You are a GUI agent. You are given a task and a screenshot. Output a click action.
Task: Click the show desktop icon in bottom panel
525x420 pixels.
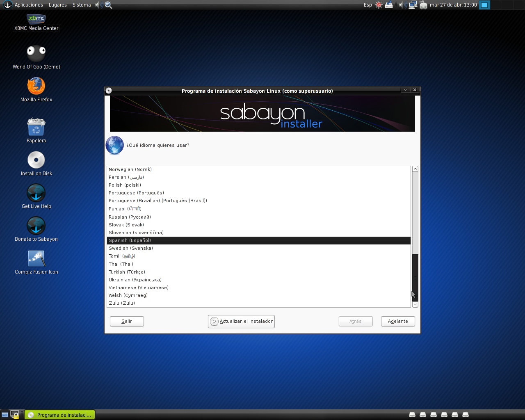tap(5, 415)
